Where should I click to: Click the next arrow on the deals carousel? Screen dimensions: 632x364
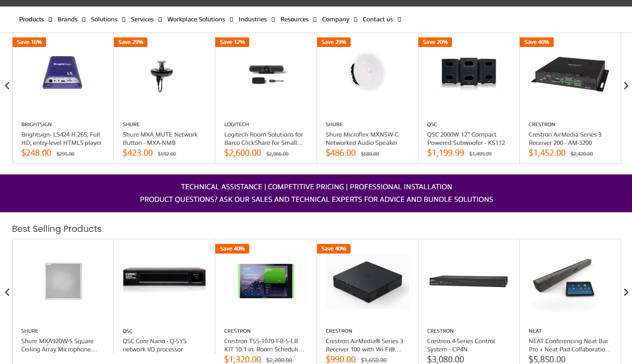(626, 86)
